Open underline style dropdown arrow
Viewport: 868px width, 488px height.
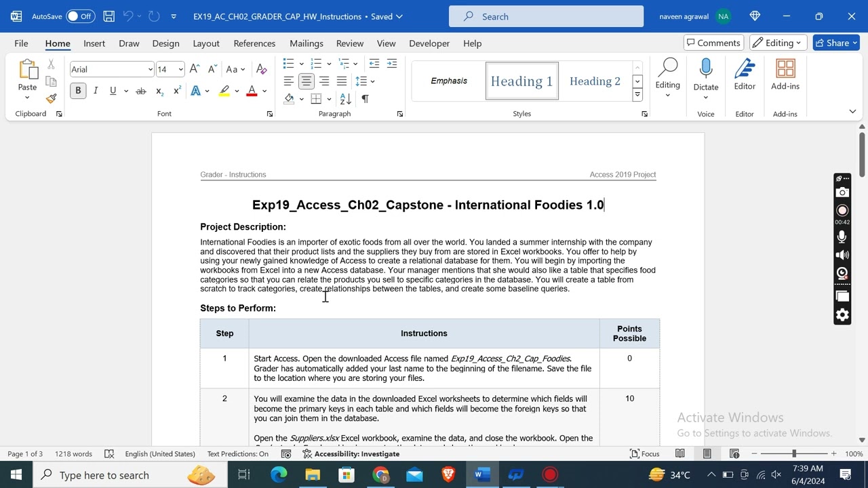point(126,91)
